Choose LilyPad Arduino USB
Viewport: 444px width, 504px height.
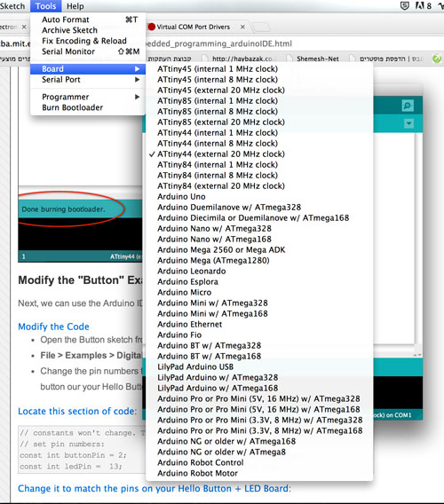(259, 366)
